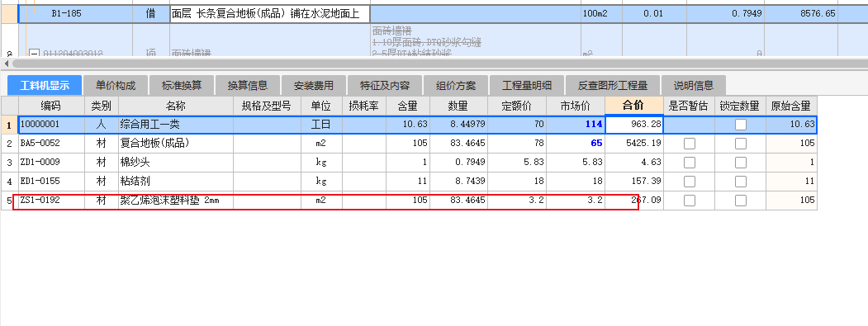Image resolution: width=868 pixels, height=326 pixels.
Task: Select the 5425.19 total cell
Action: pos(634,144)
